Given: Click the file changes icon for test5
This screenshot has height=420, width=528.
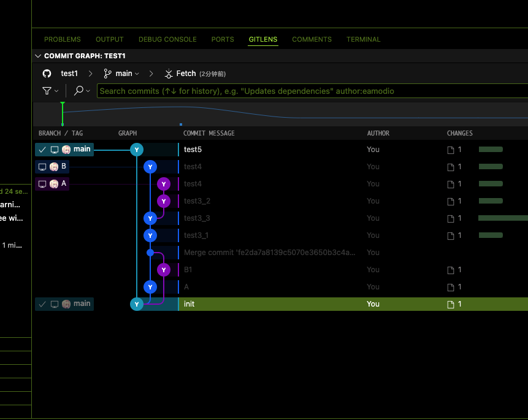Looking at the screenshot, I should (451, 150).
